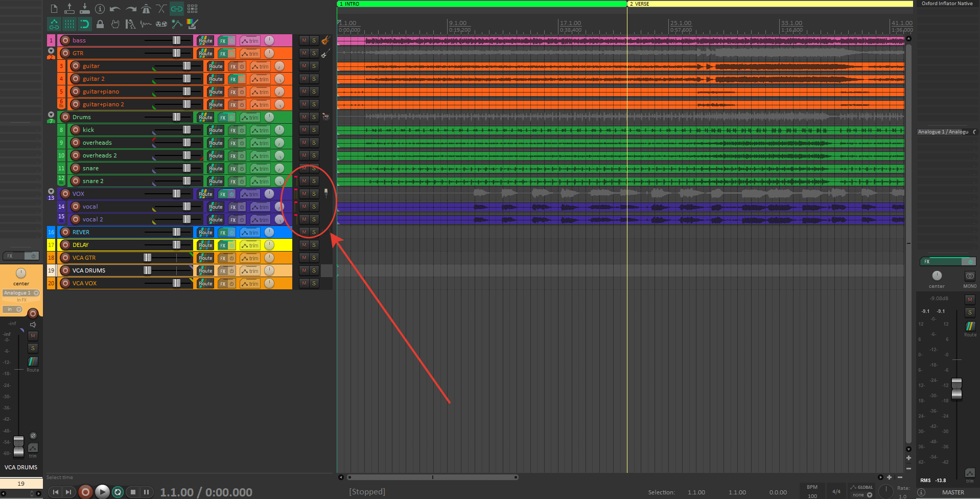The height and width of the screenshot is (499, 980).
Task: Mute the kick track
Action: pyautogui.click(x=304, y=130)
